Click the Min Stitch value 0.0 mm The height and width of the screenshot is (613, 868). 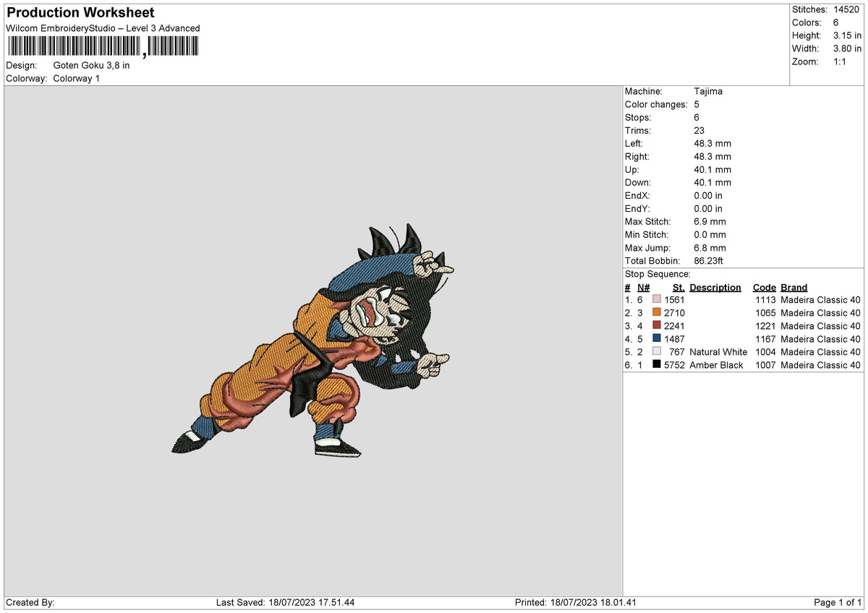click(x=710, y=234)
